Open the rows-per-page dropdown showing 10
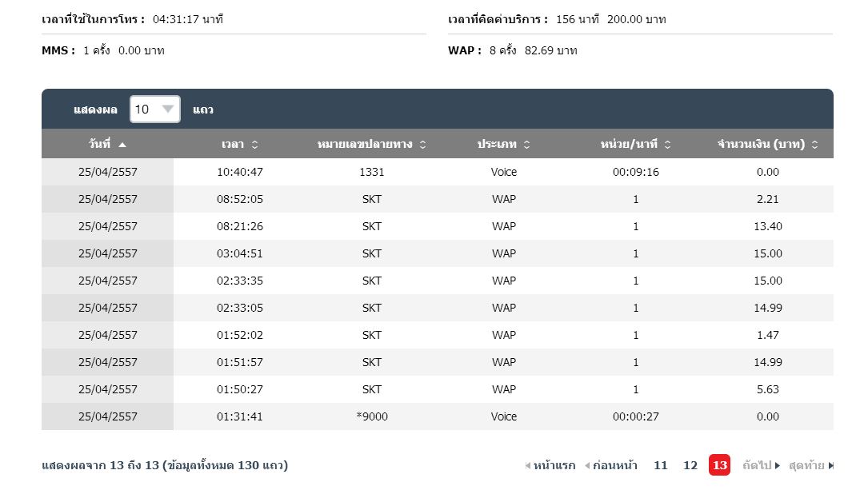The image size is (868, 494). [x=155, y=110]
